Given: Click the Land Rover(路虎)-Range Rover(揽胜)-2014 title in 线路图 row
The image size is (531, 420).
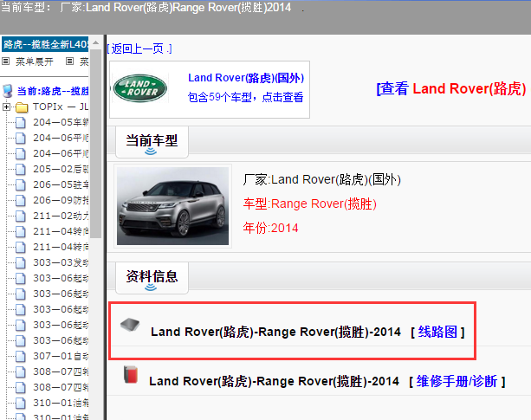Looking at the screenshot, I should [x=276, y=332].
